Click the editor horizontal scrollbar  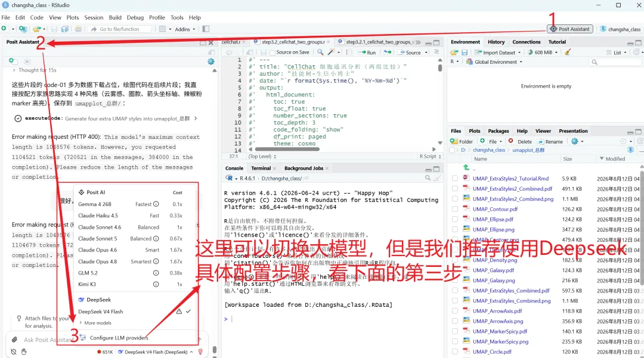tap(287, 150)
